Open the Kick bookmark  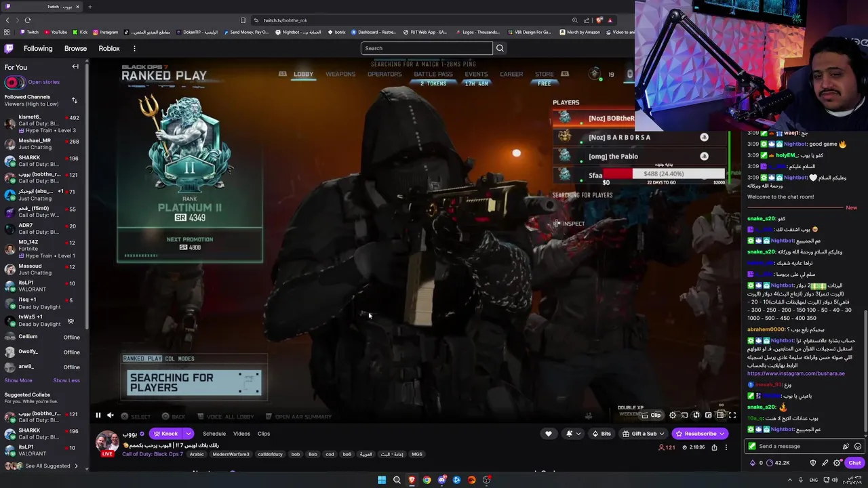click(80, 32)
